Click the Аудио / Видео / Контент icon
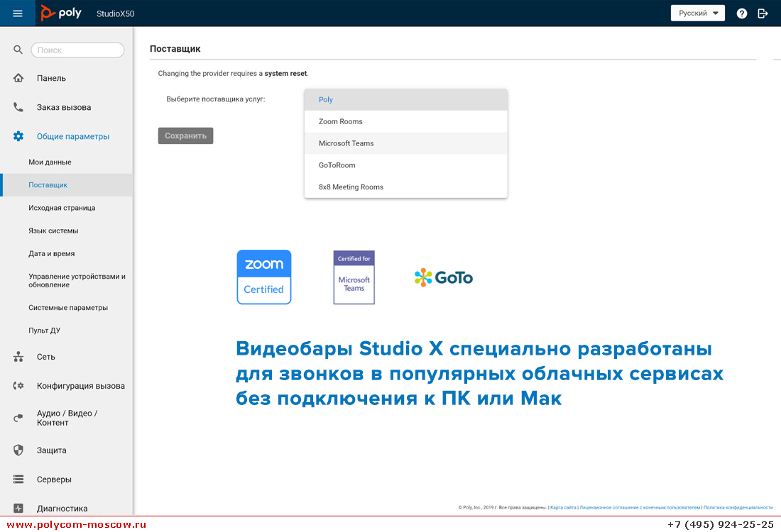The width and height of the screenshot is (781, 532). click(18, 418)
